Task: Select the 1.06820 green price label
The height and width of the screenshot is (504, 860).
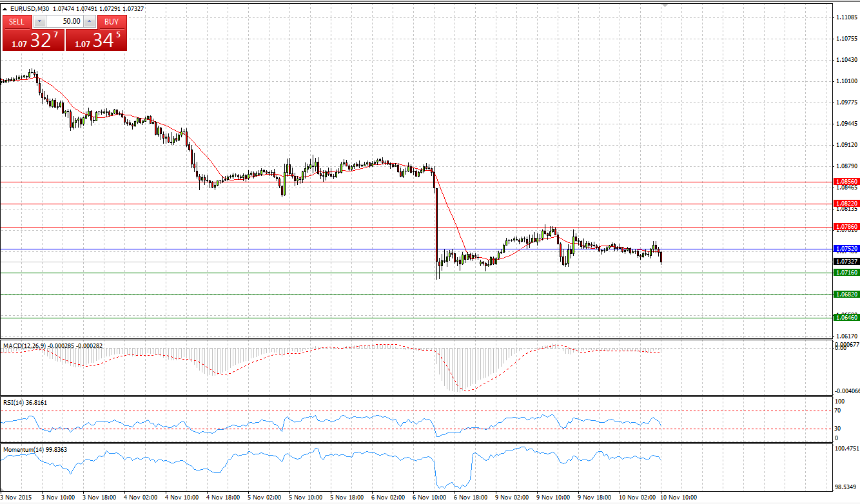Action: point(846,294)
